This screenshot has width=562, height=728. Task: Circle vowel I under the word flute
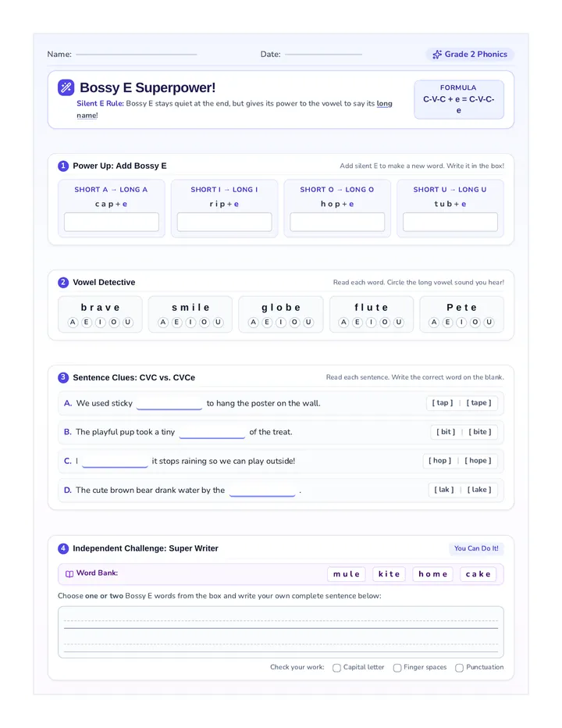tap(372, 323)
